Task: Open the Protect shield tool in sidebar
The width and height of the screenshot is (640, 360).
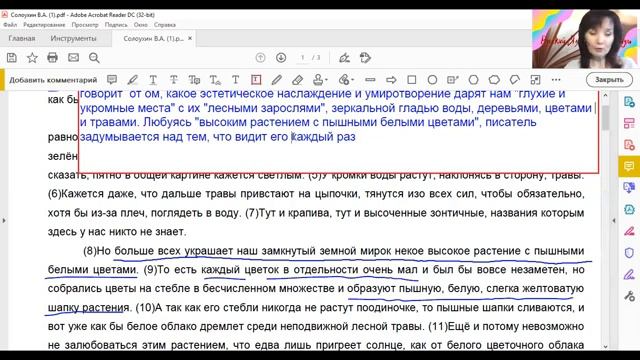Action: 629,253
